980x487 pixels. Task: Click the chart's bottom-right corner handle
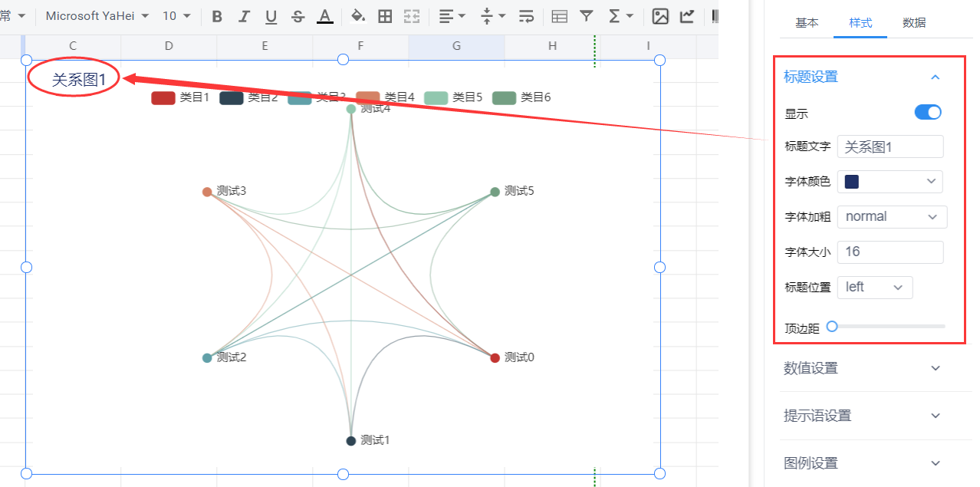point(660,473)
